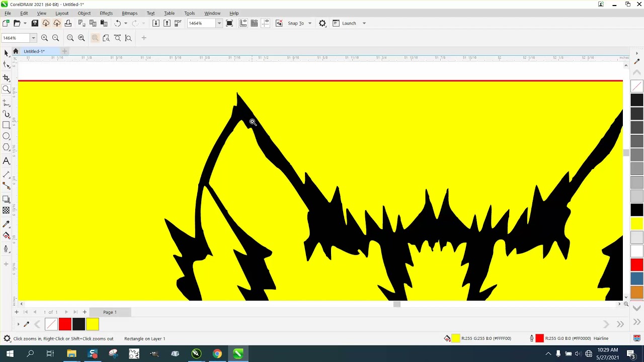Select the Ellipse tool
Screen dimensions: 644x362
pyautogui.click(x=6, y=136)
